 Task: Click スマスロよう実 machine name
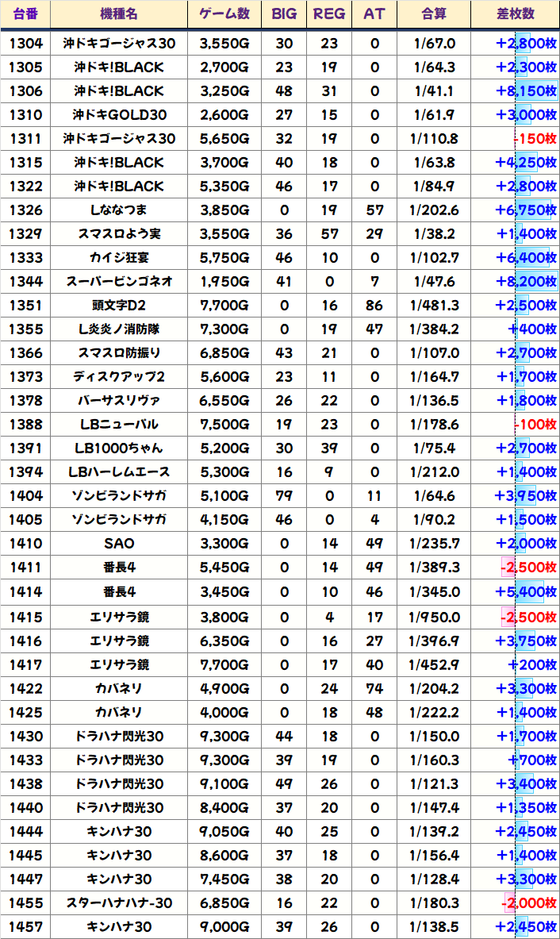[x=119, y=233]
